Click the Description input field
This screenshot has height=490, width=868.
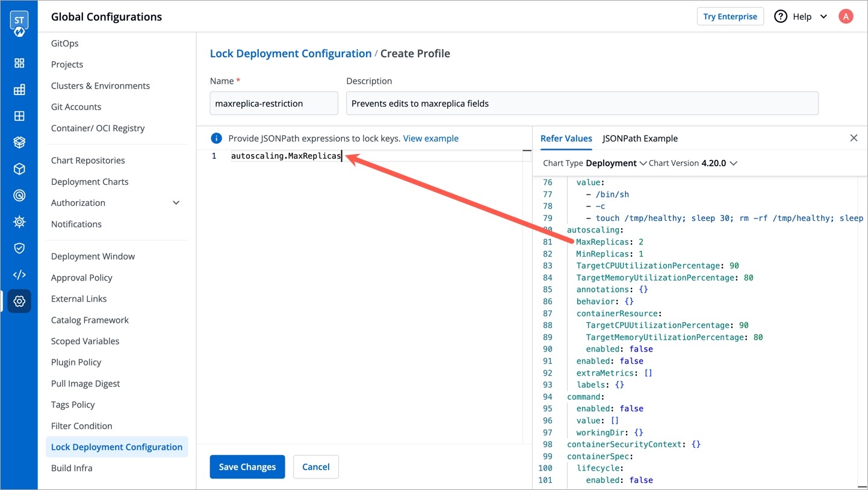pyautogui.click(x=582, y=104)
